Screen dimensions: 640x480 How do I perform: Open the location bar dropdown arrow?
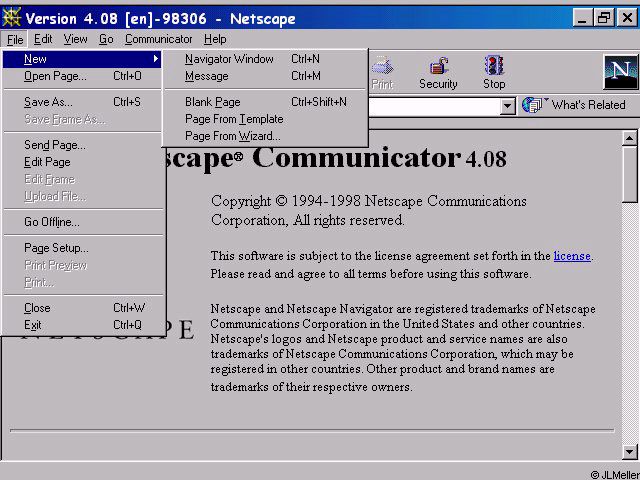click(x=507, y=107)
